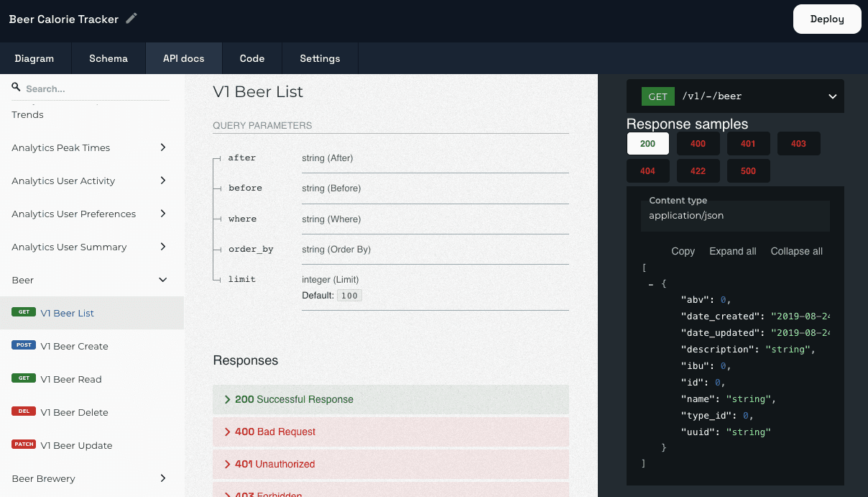Expand Analytics Peak Times section
The image size is (868, 497).
163,147
